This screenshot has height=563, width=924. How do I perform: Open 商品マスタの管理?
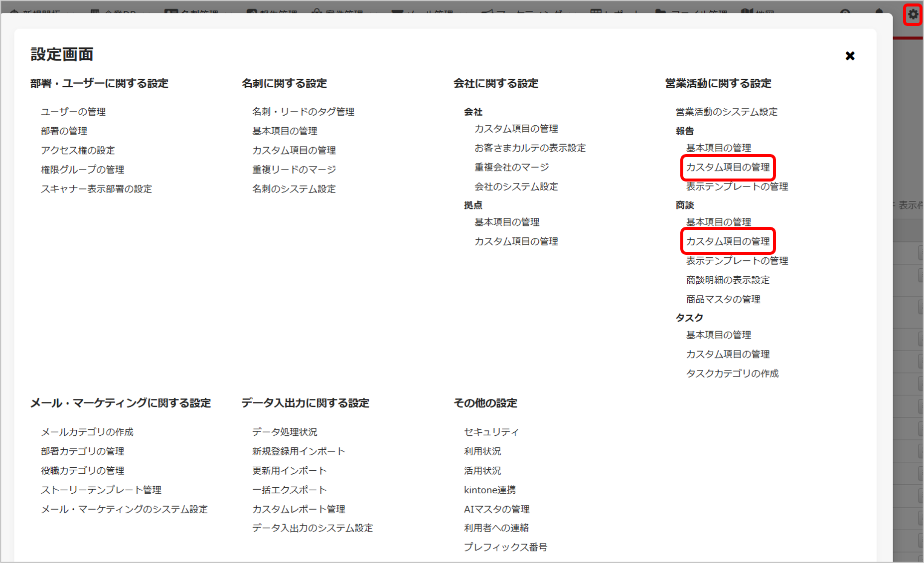tap(723, 299)
